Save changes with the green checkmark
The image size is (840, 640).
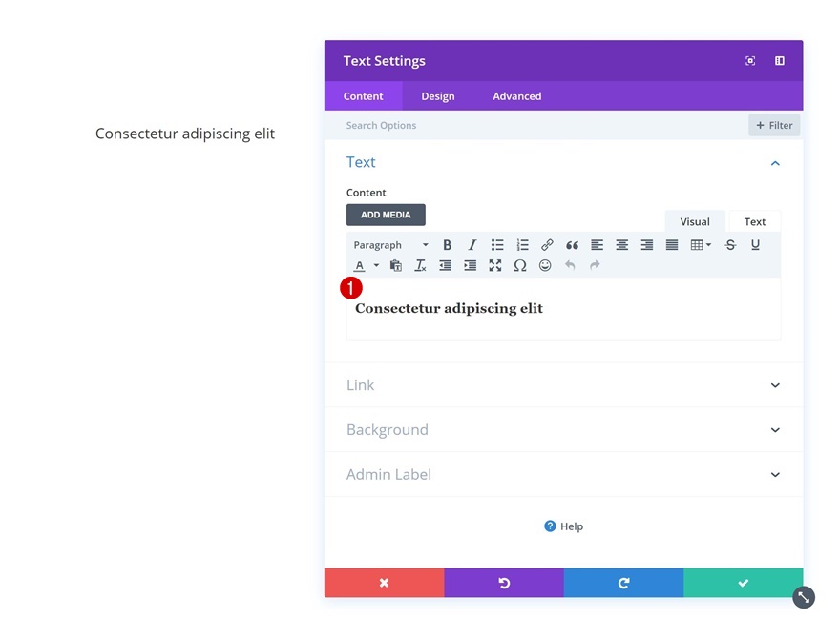pyautogui.click(x=743, y=583)
